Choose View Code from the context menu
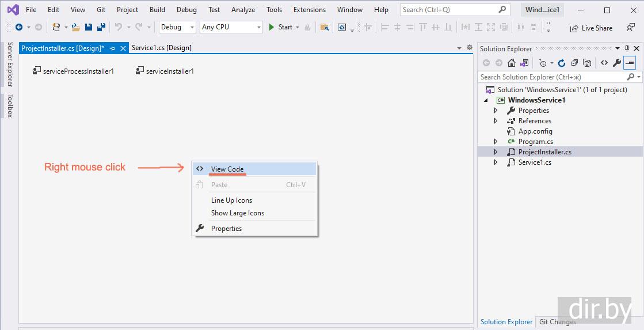 227,169
